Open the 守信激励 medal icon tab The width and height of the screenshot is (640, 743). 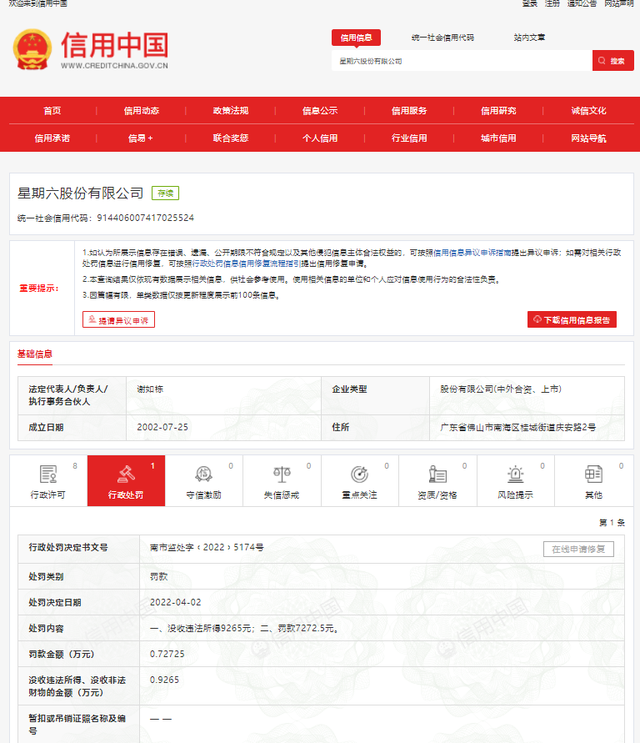coord(204,481)
